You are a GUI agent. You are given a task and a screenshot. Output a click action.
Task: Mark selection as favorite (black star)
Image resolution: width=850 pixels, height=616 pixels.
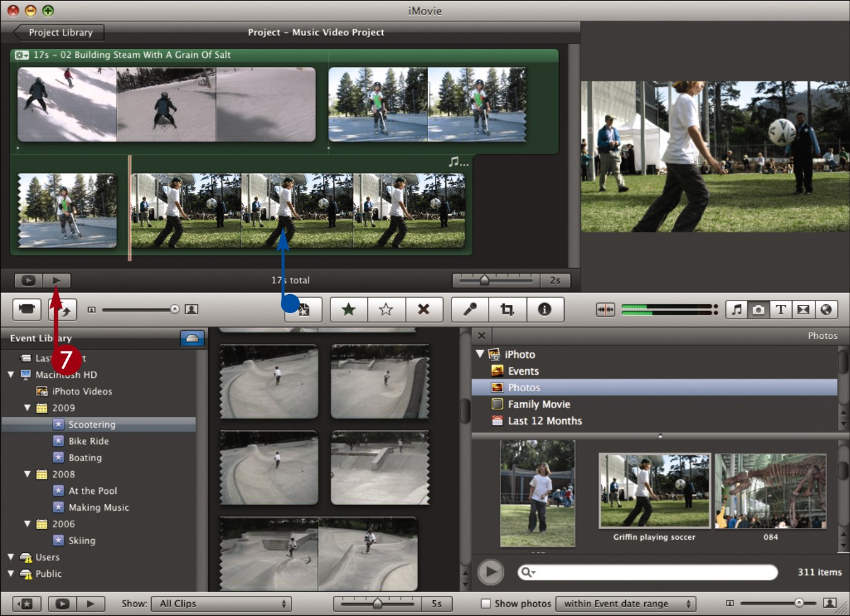348,309
